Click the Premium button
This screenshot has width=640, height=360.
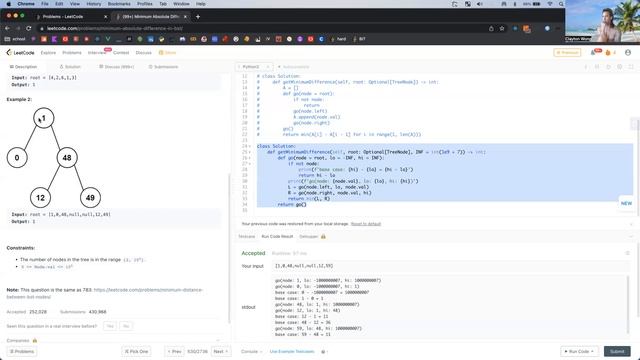[x=567, y=53]
